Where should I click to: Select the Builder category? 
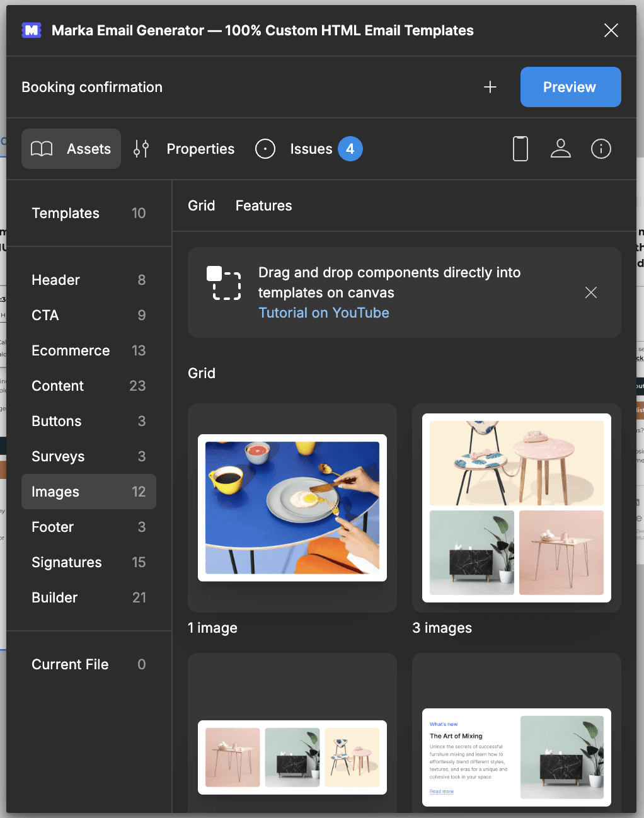coord(89,597)
